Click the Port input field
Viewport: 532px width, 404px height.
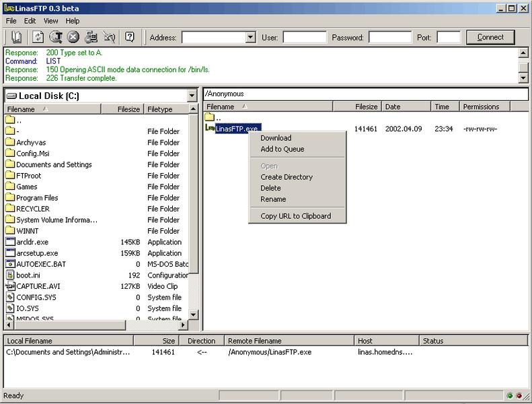[x=449, y=38]
